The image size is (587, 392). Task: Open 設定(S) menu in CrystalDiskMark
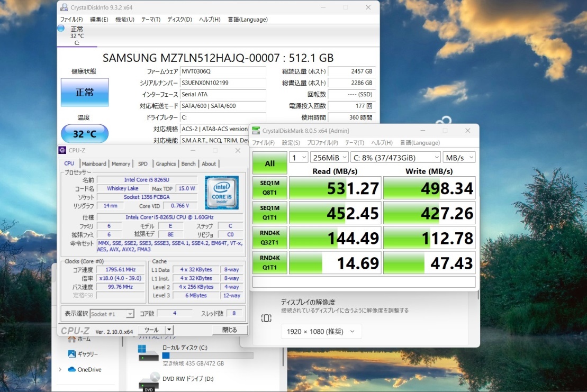(291, 142)
